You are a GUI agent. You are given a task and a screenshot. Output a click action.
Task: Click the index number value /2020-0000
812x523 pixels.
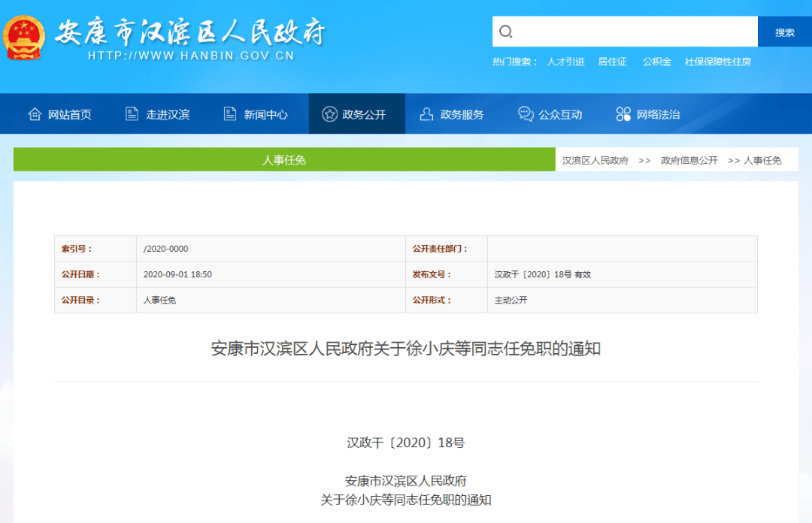[x=165, y=249]
